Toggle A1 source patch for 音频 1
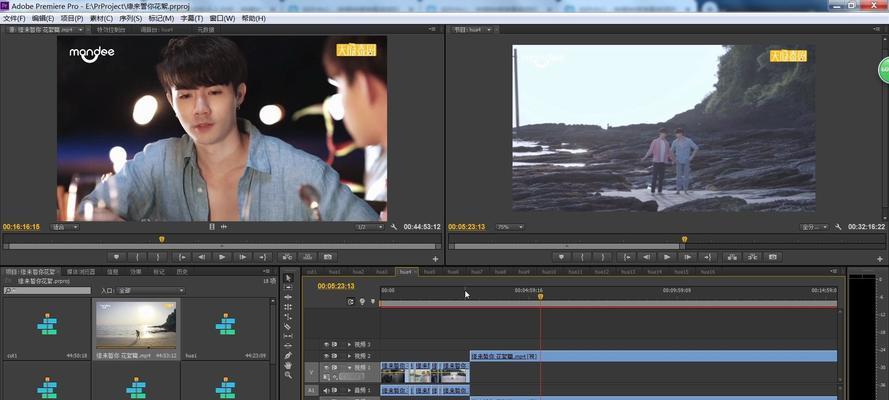Screen dimensions: 889x400 pyautogui.click(x=311, y=390)
